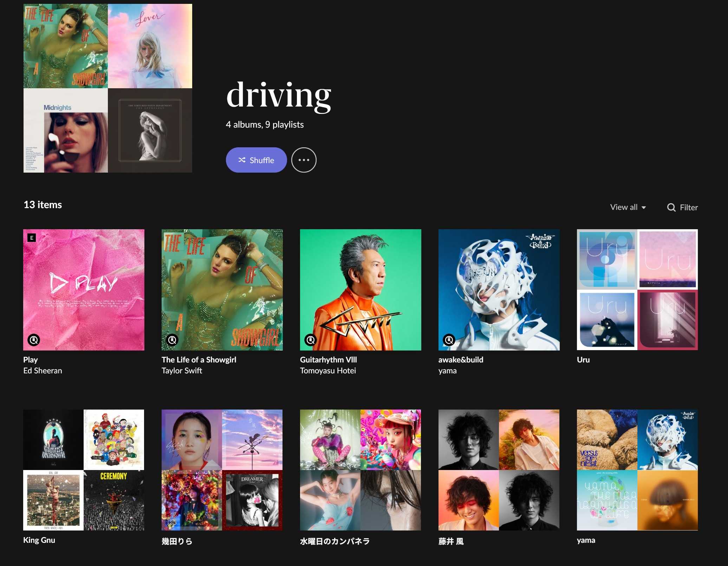Click the Qobuz badge on Guitarhythm VIII
The height and width of the screenshot is (566, 728).
pos(311,340)
